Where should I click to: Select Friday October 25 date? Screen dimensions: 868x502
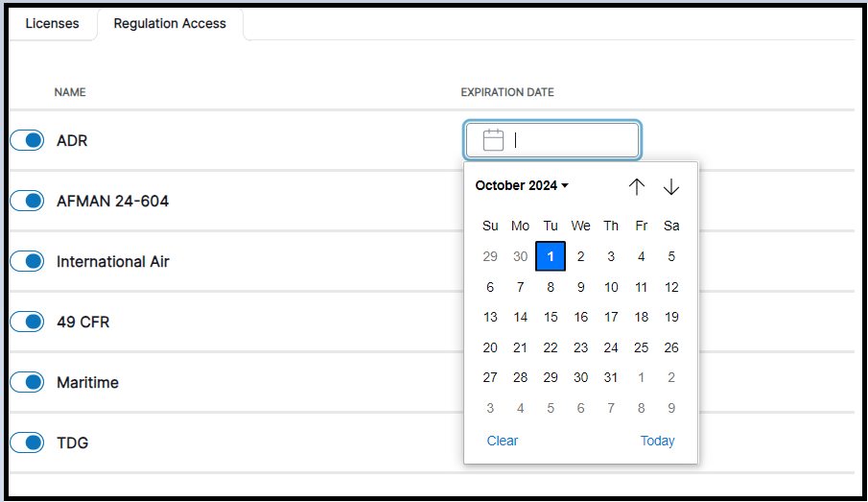pyautogui.click(x=642, y=347)
